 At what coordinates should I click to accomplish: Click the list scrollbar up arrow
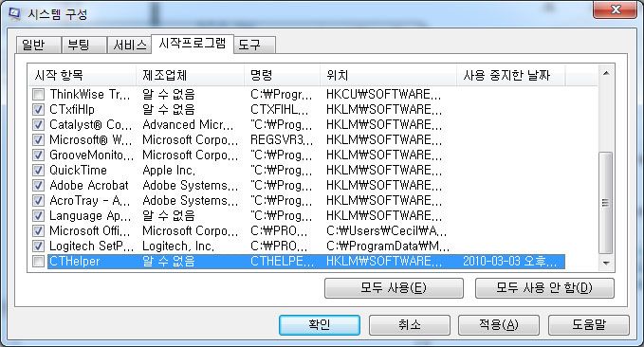point(606,74)
